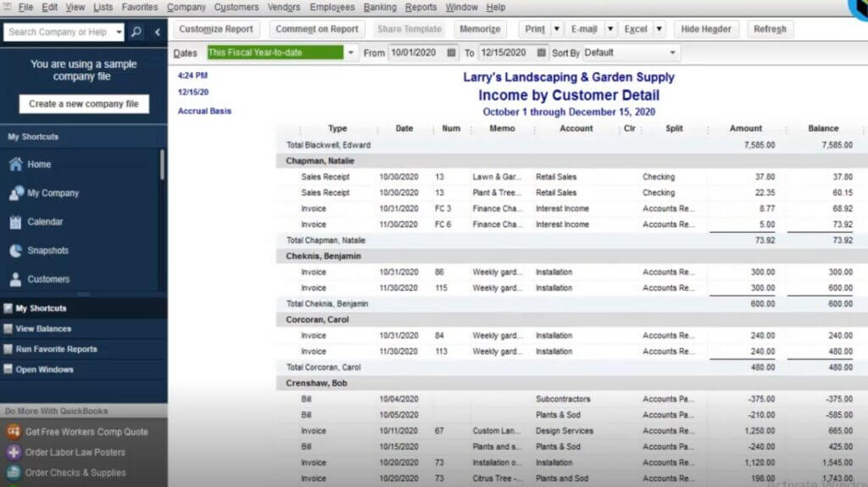
Task: Open the My Company shortcut
Action: point(53,193)
